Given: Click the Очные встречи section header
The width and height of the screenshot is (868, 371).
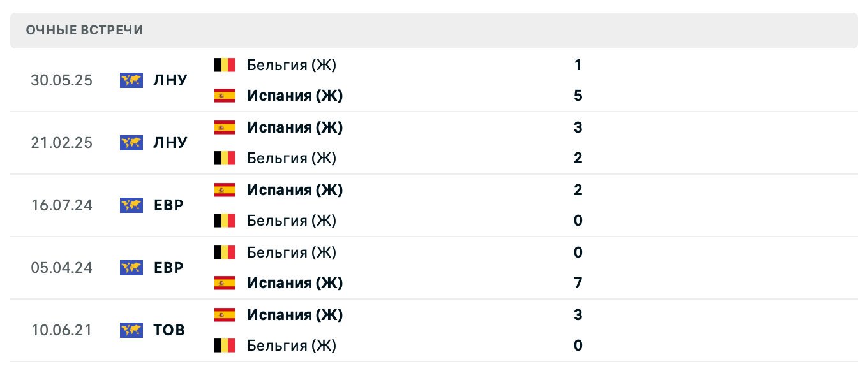Looking at the screenshot, I should tap(84, 30).
